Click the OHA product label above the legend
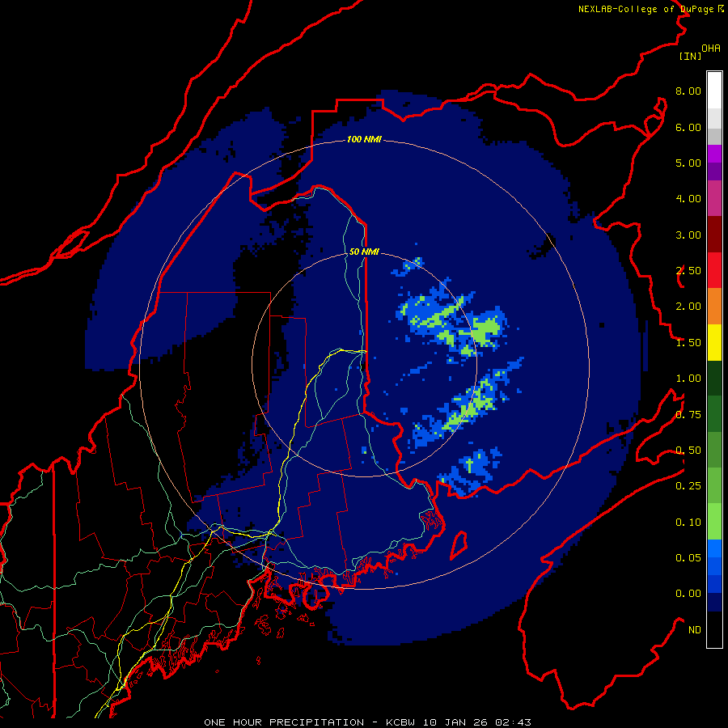The image size is (728, 728). click(711, 49)
